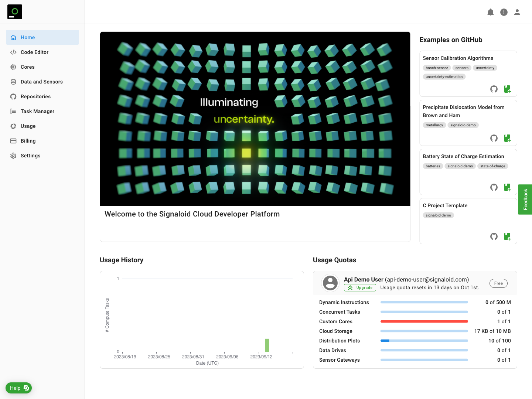
Task: Click the Signaloid logo in the sidebar
Action: 15,12
